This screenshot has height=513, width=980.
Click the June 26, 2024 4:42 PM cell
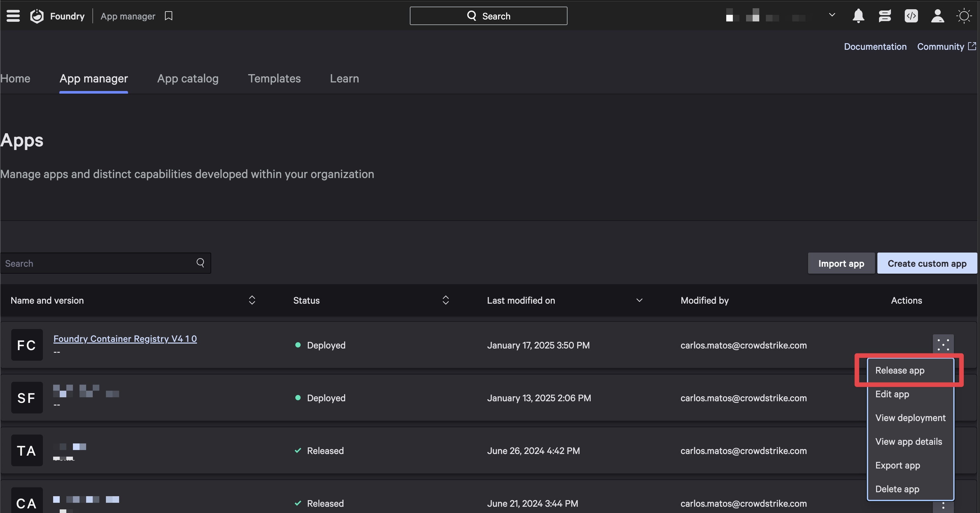tap(533, 451)
